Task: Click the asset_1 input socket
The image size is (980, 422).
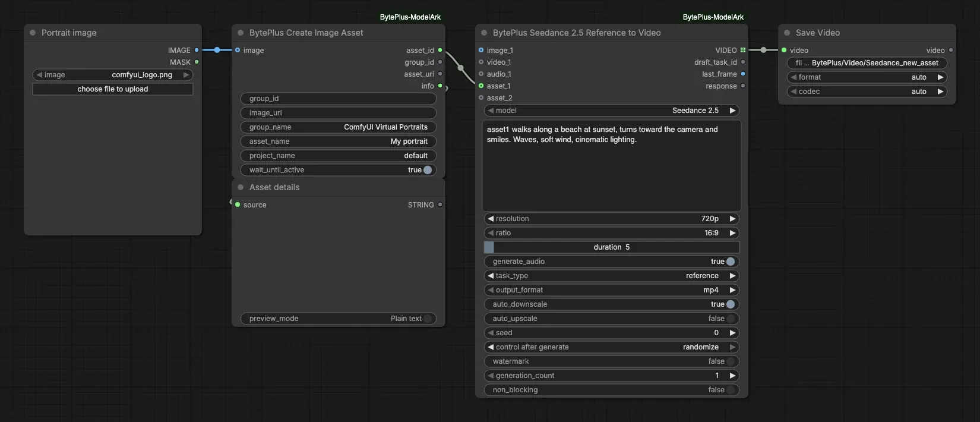Action: point(481,86)
